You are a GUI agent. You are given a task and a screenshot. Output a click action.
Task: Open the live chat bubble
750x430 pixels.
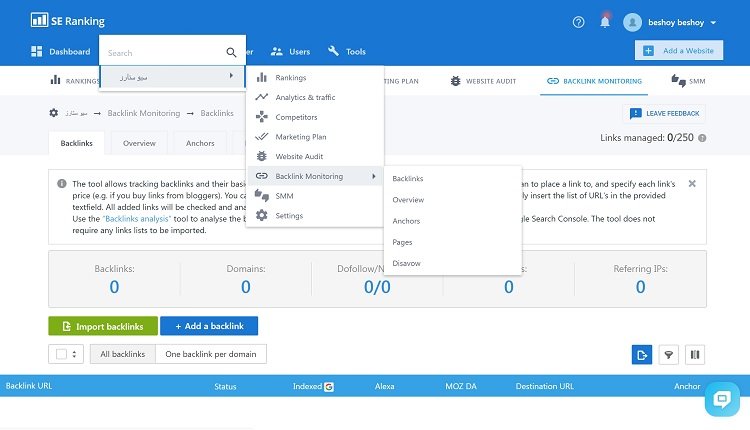tap(721, 398)
